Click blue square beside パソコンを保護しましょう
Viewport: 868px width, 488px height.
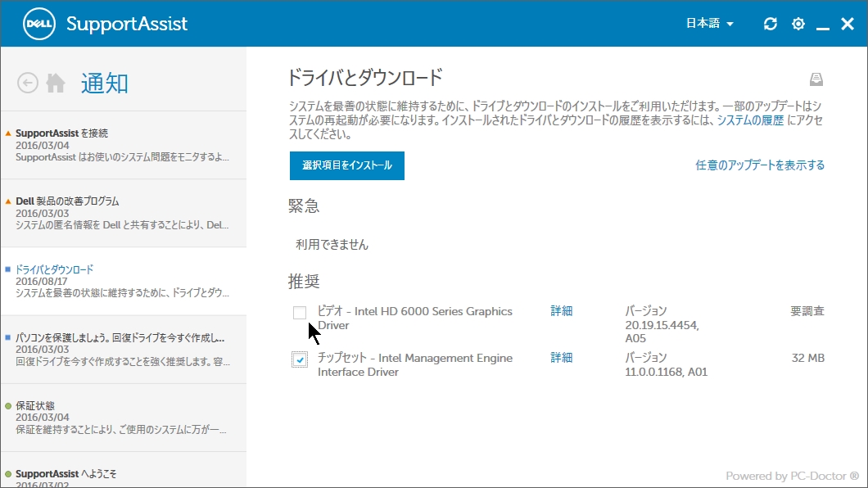(x=7, y=337)
